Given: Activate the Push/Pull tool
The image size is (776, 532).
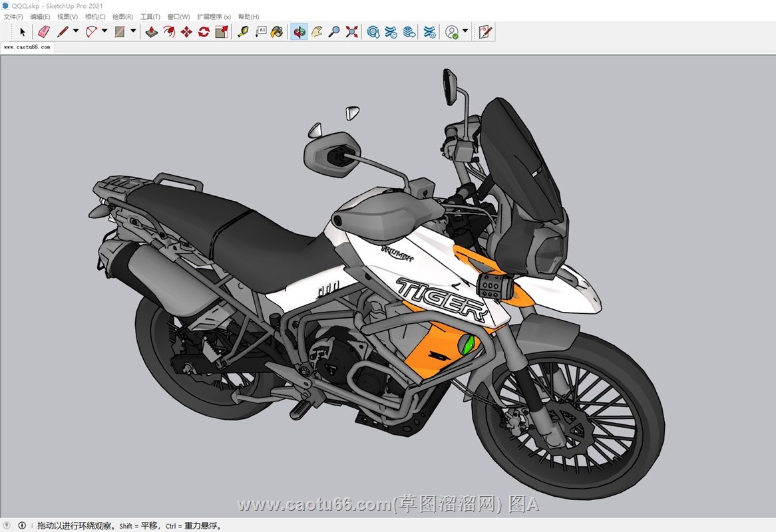Looking at the screenshot, I should coord(152,32).
